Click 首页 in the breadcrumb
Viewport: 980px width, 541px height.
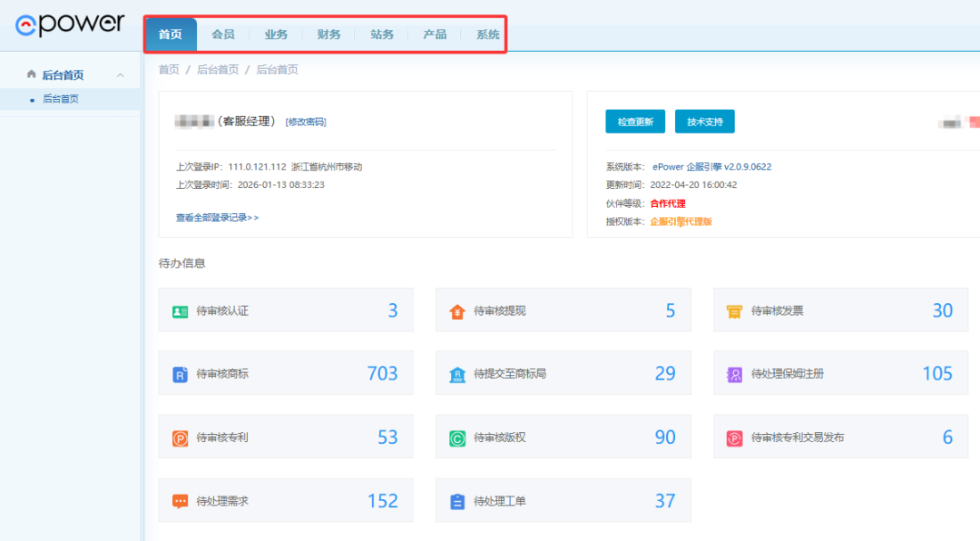(x=169, y=70)
